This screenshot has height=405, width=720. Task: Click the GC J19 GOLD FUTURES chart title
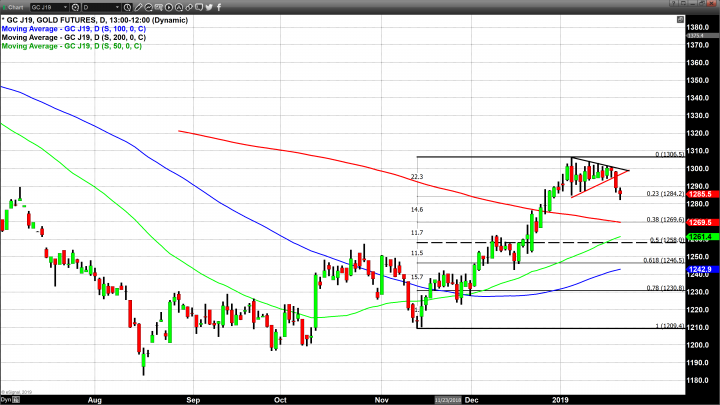[x=95, y=20]
